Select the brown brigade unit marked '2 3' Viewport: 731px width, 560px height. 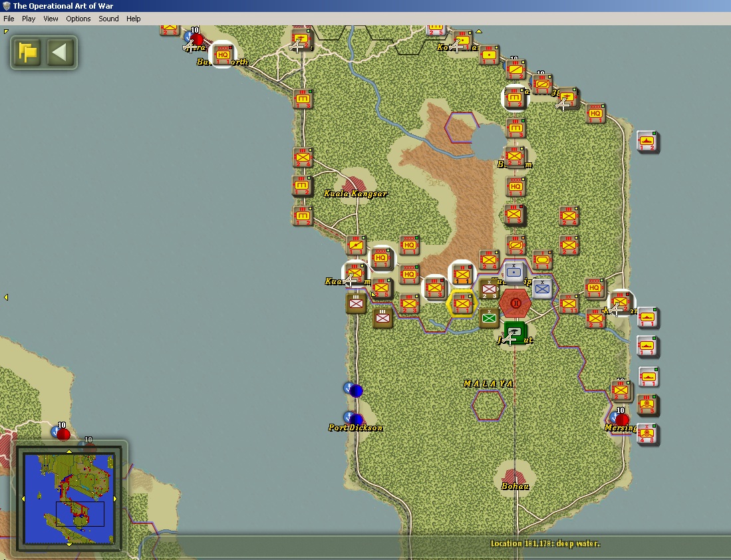[489, 289]
